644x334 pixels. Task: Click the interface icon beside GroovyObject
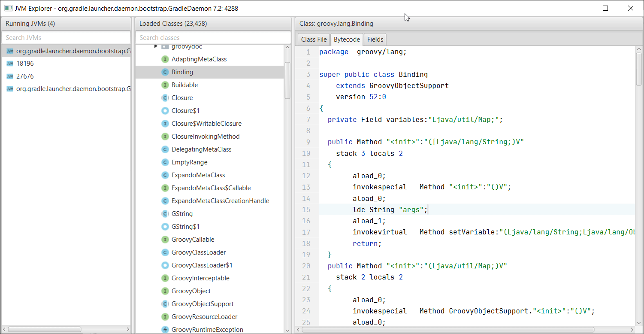[x=165, y=291]
